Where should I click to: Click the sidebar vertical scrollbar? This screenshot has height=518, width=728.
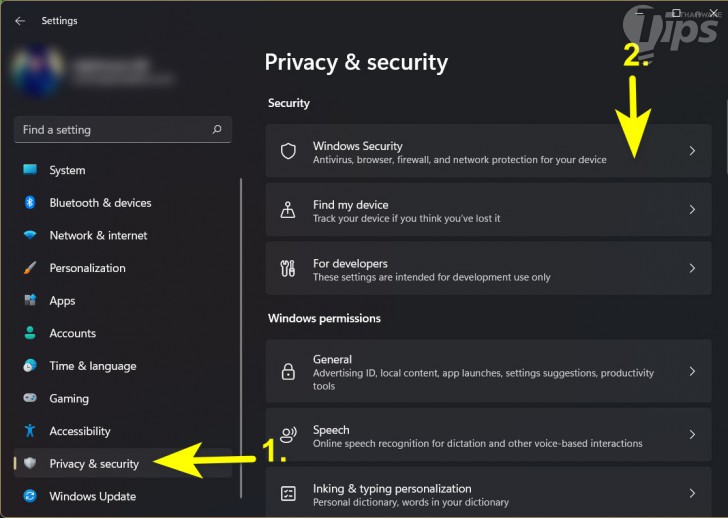[241, 338]
